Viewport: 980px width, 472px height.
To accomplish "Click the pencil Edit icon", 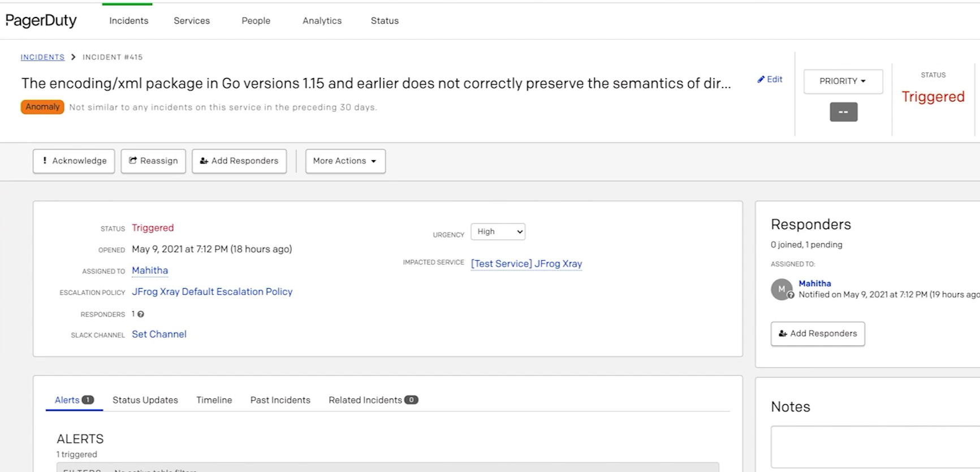I will [x=761, y=80].
